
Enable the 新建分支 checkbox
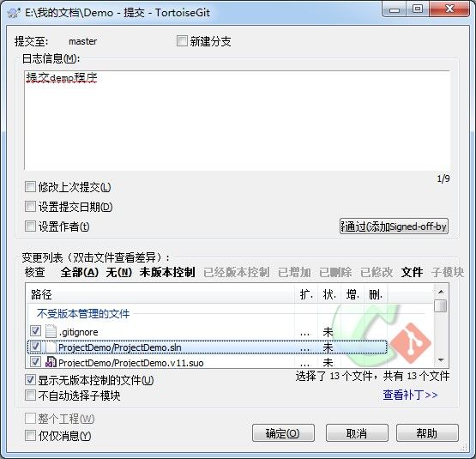[182, 40]
